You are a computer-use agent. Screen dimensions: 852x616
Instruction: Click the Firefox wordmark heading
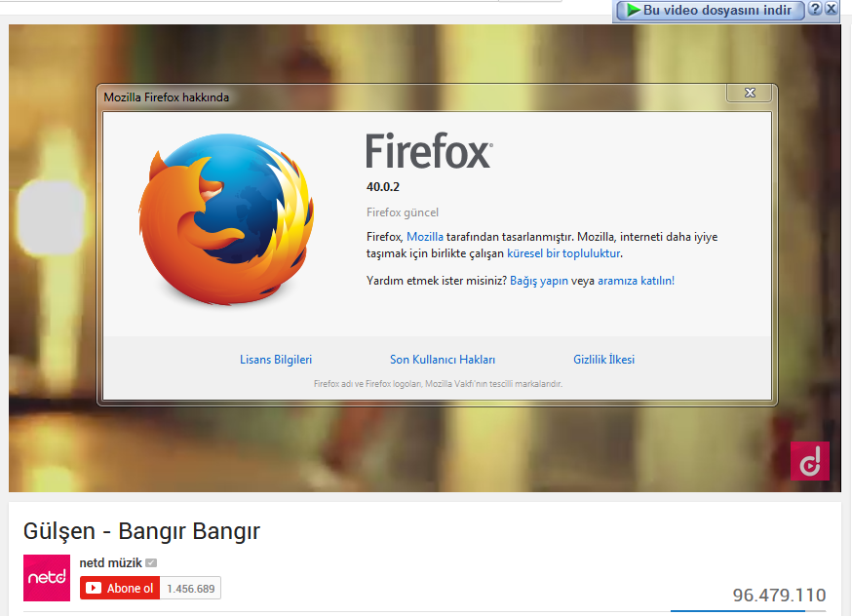[429, 151]
